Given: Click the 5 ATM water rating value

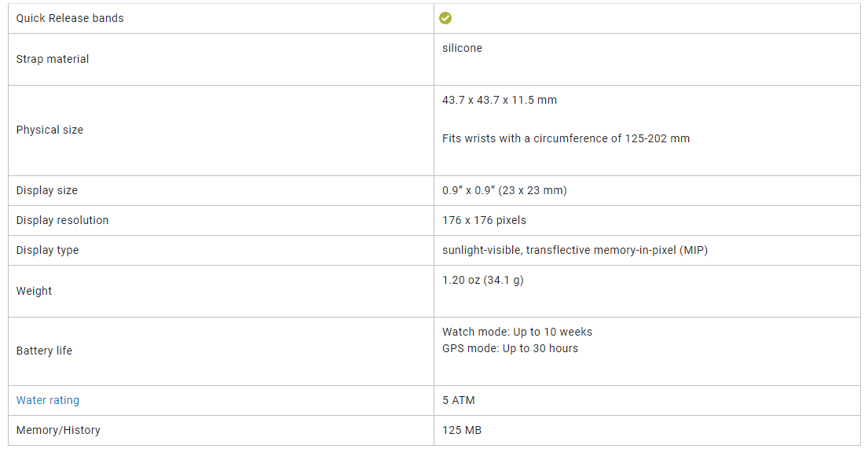Looking at the screenshot, I should [x=459, y=400].
